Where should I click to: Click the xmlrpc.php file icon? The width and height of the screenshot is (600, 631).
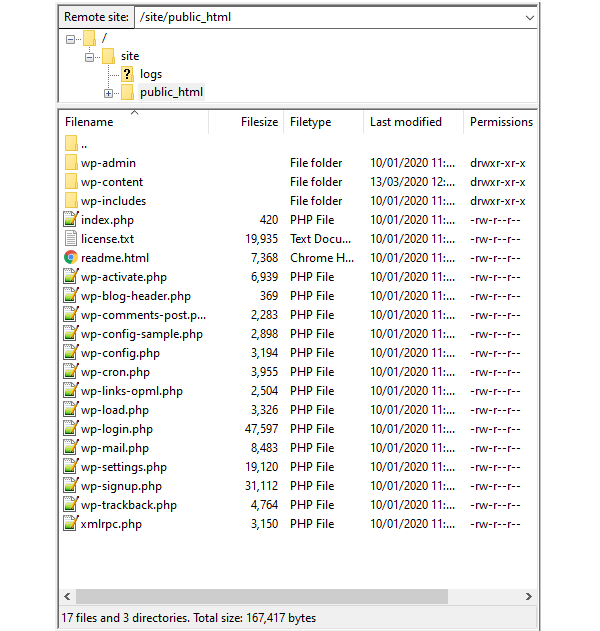[70, 524]
